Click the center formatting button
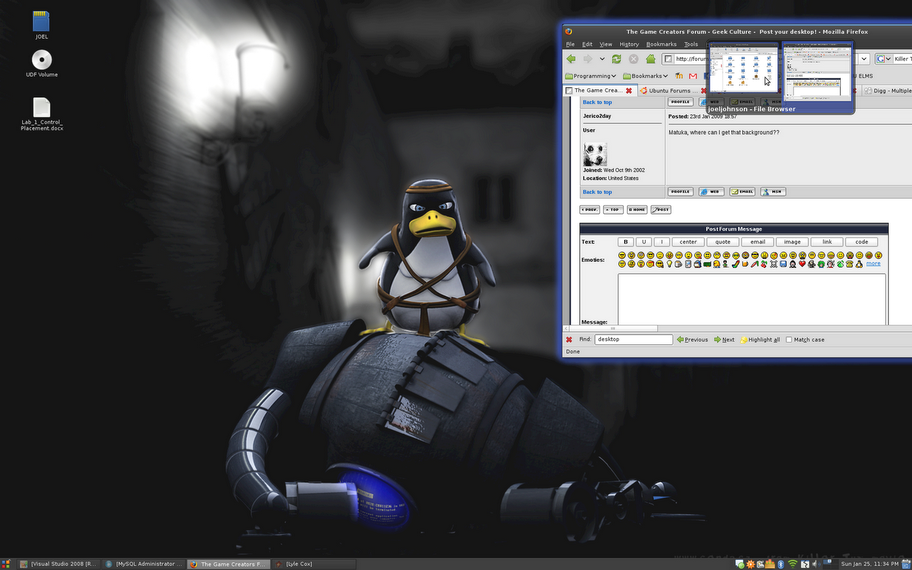The width and height of the screenshot is (912, 570). tap(688, 242)
